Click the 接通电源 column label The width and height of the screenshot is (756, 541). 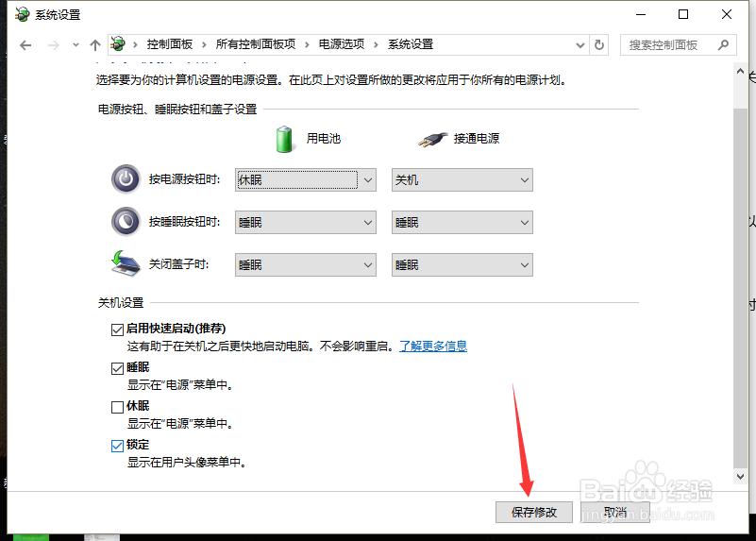tap(477, 139)
